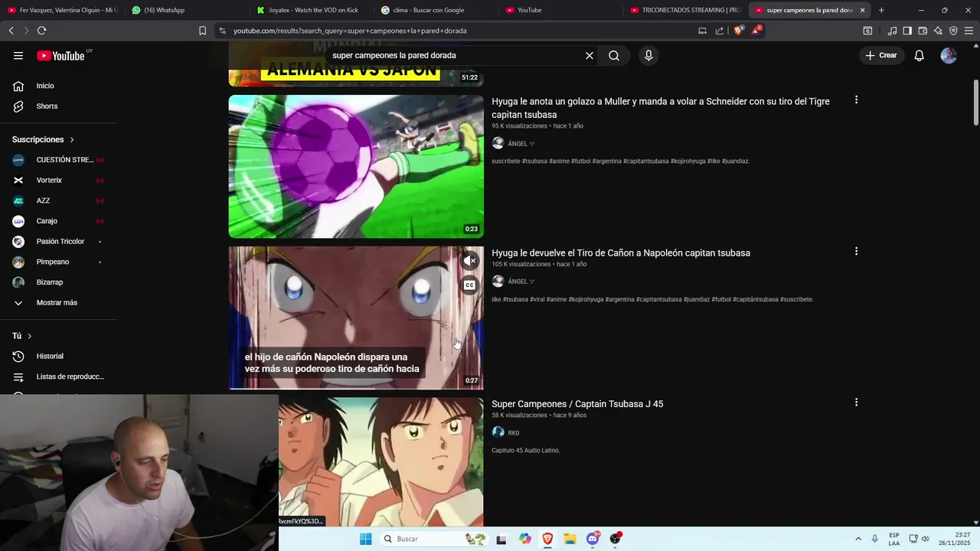
Task: Open Pasión Tricolor subscription
Action: pos(59,241)
